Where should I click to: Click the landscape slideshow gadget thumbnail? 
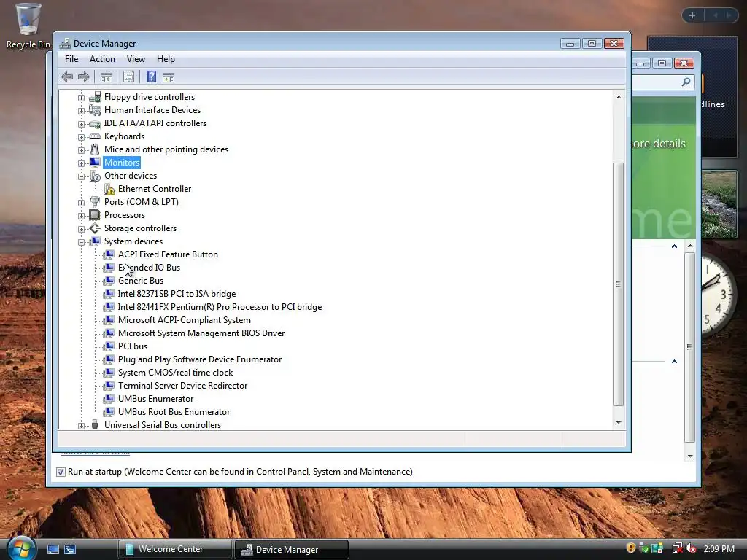coord(719,205)
